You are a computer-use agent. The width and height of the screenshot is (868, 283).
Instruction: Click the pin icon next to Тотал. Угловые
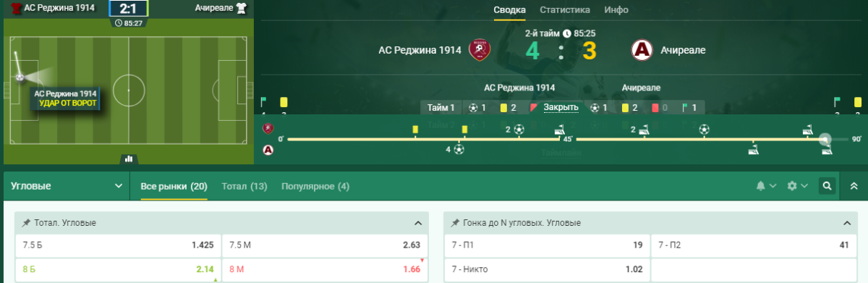coord(26,223)
